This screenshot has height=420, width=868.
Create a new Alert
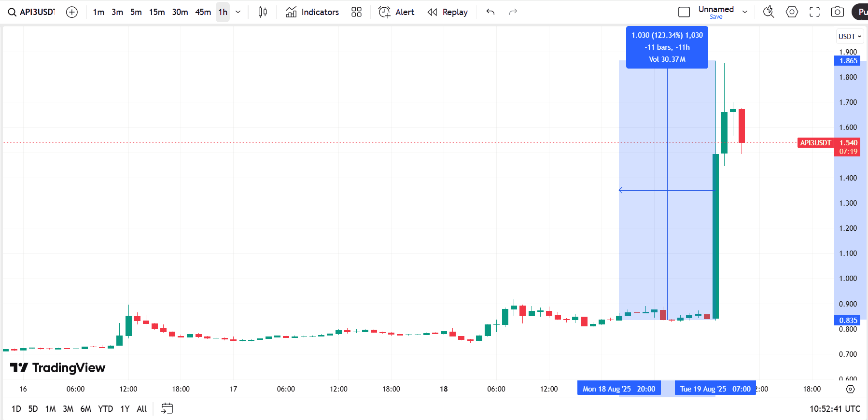click(396, 12)
